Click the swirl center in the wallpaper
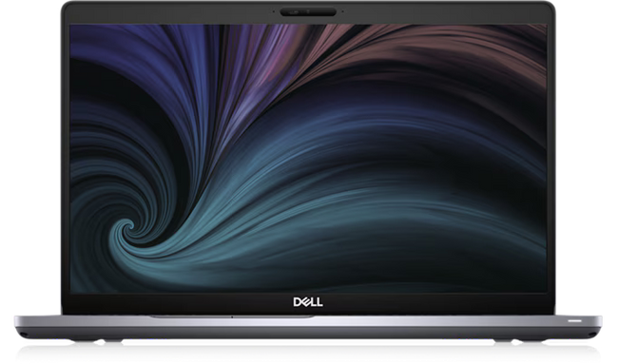Image resolution: width=618 pixels, height=364 pixels. (129, 227)
